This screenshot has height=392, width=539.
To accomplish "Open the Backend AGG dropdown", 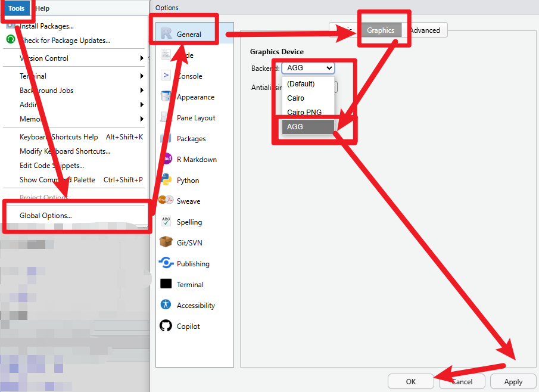I will point(309,68).
